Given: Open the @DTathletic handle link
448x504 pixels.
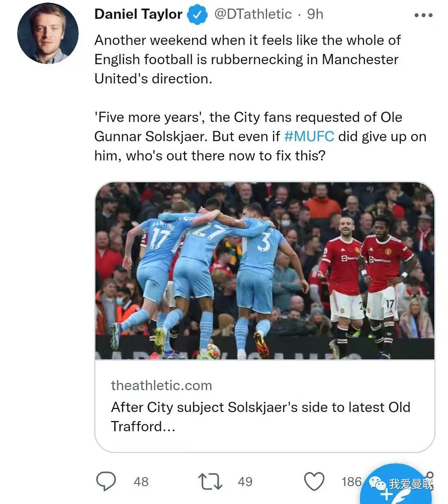Looking at the screenshot, I should (252, 14).
